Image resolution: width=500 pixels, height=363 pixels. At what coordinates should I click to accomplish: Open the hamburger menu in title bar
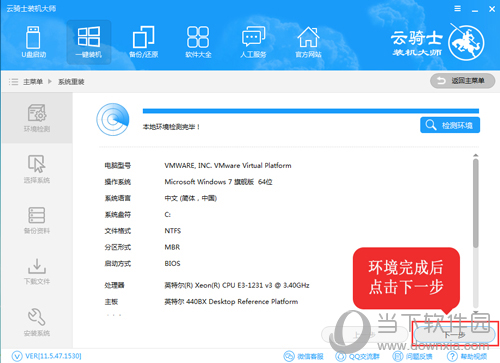[458, 9]
